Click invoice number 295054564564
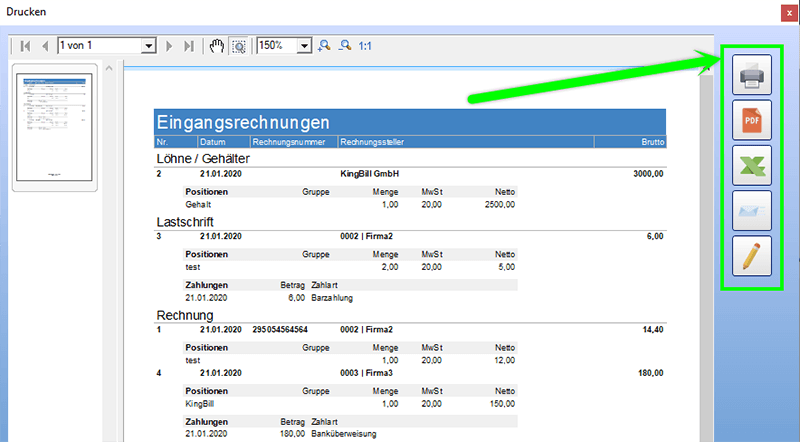The image size is (800, 442). pyautogui.click(x=280, y=330)
